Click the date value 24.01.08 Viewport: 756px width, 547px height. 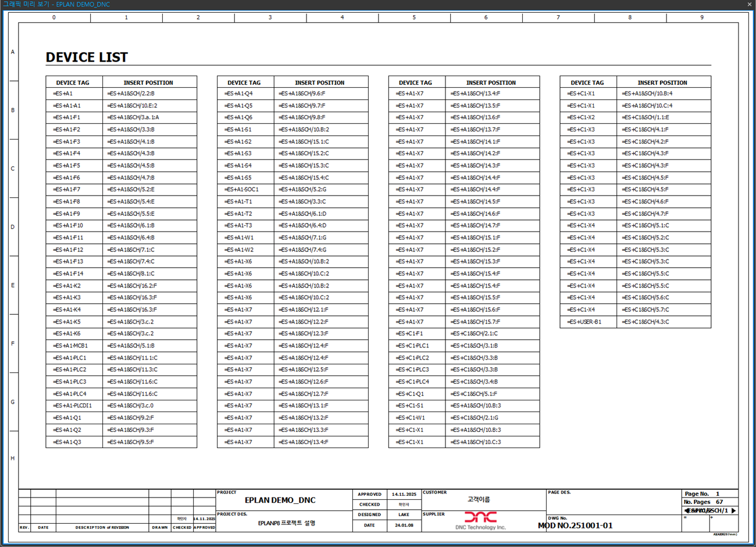[404, 525]
